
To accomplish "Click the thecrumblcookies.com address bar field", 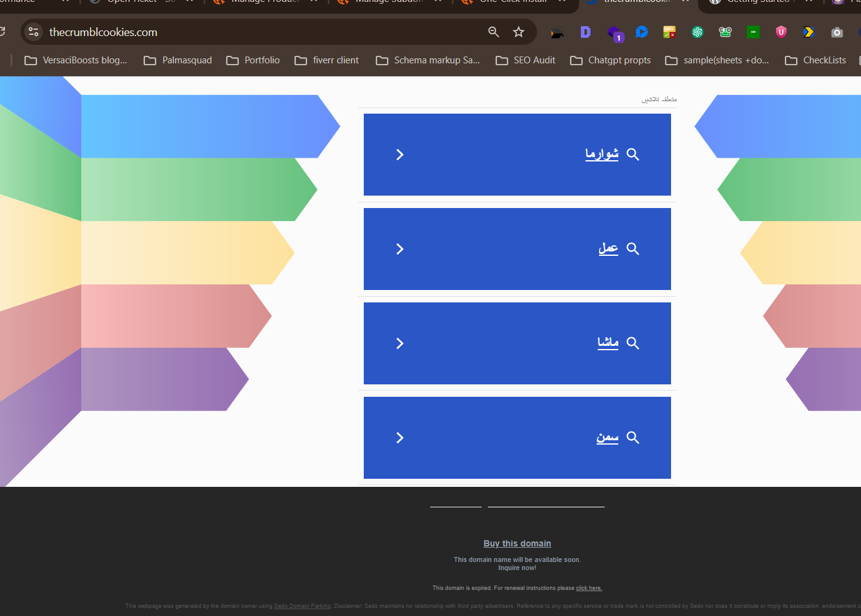I will pyautogui.click(x=248, y=32).
